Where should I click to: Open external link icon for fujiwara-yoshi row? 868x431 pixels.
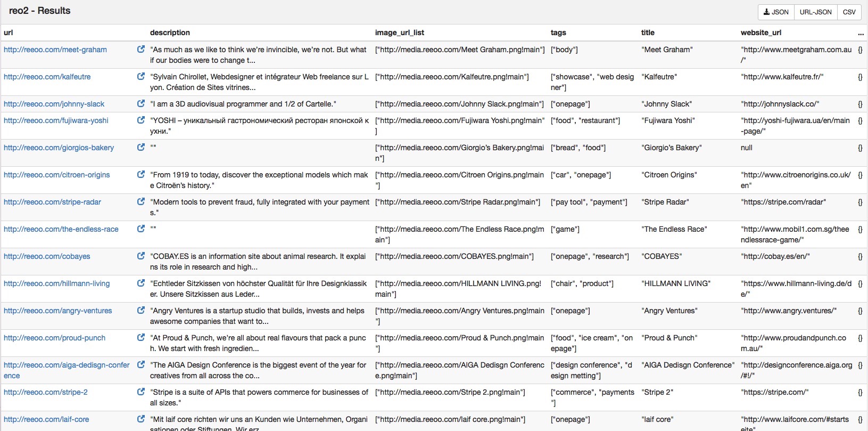pyautogui.click(x=141, y=120)
